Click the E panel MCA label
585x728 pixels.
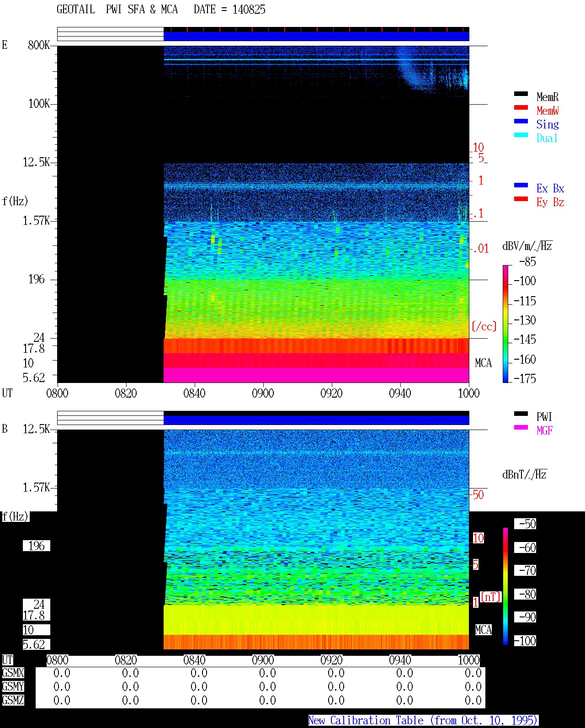(483, 363)
